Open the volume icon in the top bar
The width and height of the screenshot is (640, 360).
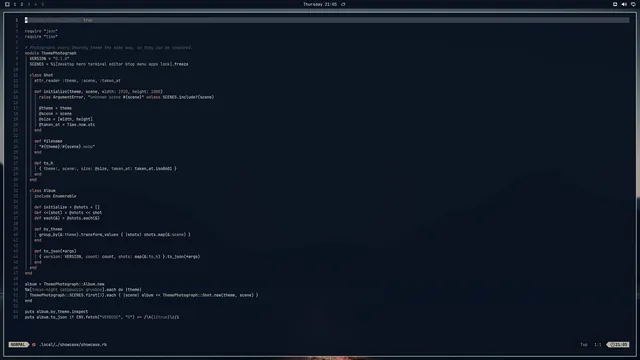tap(624, 4)
